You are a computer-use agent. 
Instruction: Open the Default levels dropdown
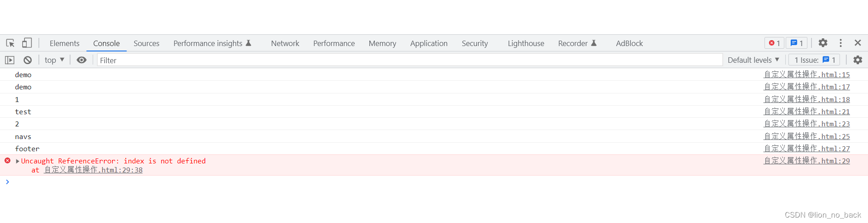point(753,60)
